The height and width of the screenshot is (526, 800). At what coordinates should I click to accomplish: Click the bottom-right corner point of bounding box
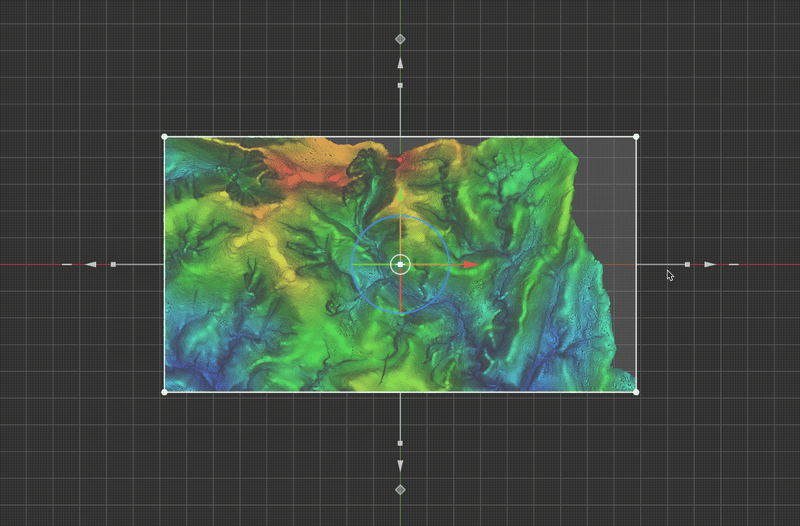coord(636,392)
